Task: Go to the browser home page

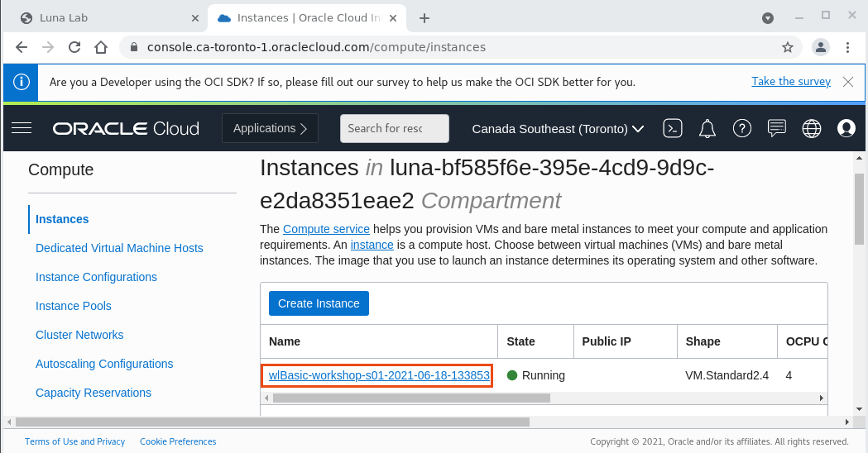Action: tap(101, 48)
